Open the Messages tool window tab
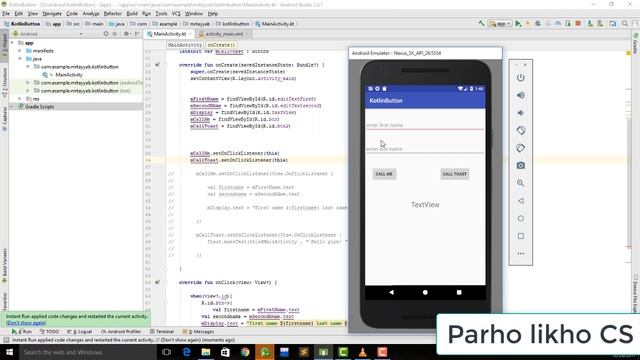The height and width of the screenshot is (360, 640). pyautogui.click(x=198, y=331)
